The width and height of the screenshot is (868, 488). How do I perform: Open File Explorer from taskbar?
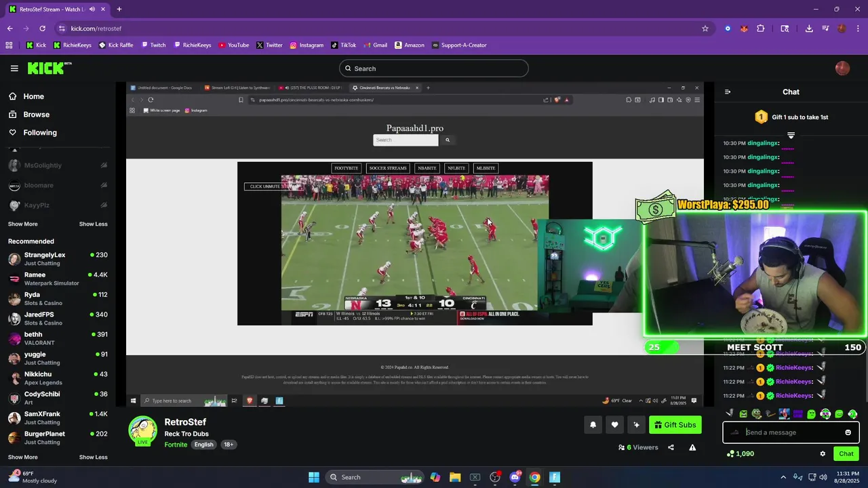(x=455, y=477)
